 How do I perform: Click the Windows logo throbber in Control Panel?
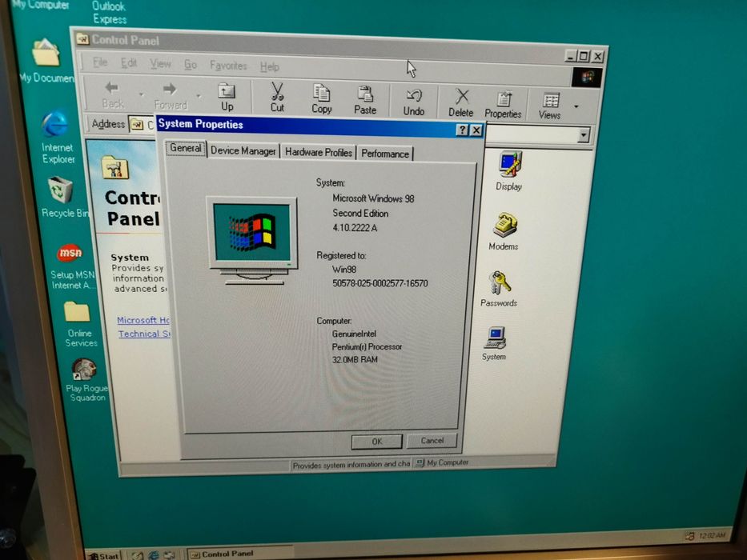(587, 78)
